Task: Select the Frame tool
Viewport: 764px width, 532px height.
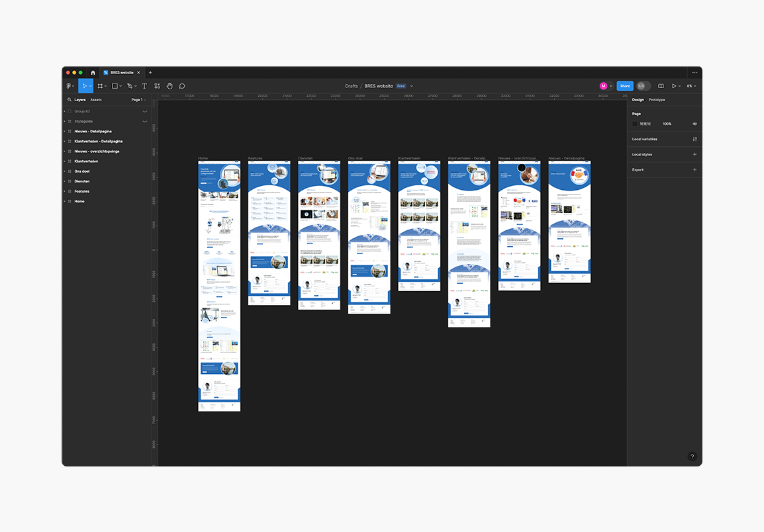Action: point(100,86)
